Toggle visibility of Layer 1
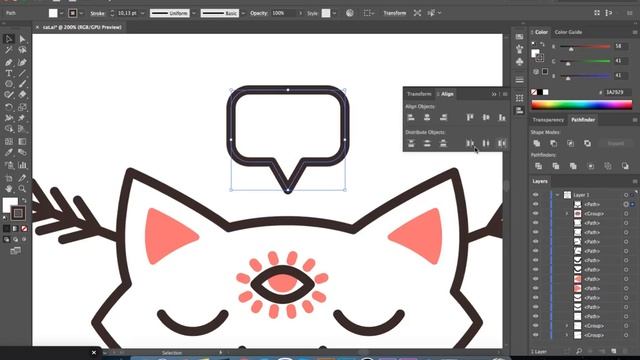The width and height of the screenshot is (640, 360). click(x=536, y=195)
